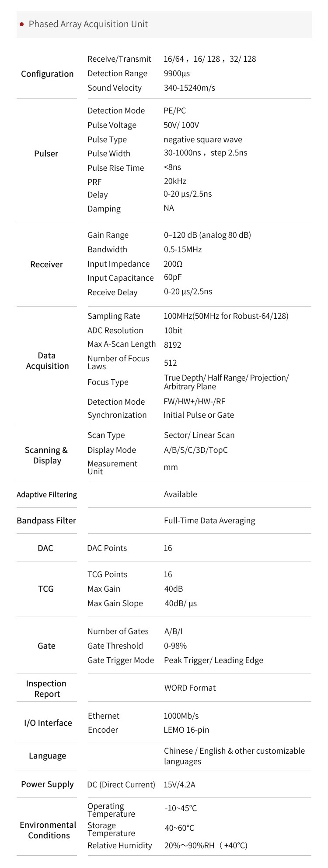Click the Gate Trigger Mode label
This screenshot has height=868, width=328.
point(121,660)
